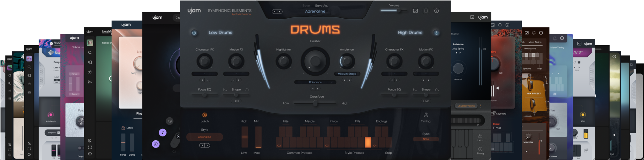Switch to the Micro Timing tab
The height and width of the screenshot is (160, 644).
(535, 42)
